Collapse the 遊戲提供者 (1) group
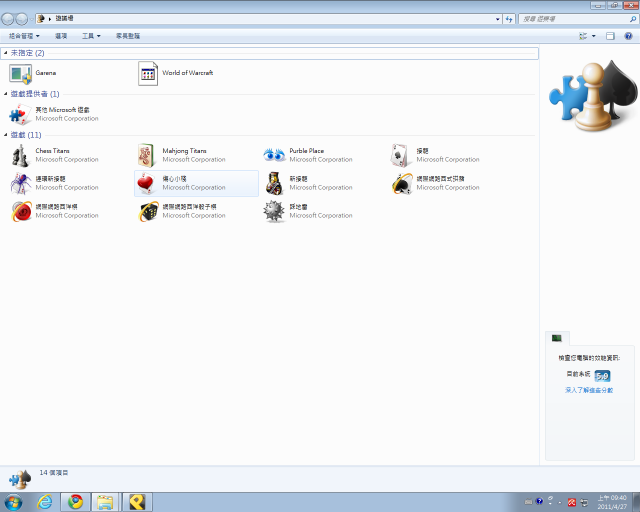 (6, 94)
